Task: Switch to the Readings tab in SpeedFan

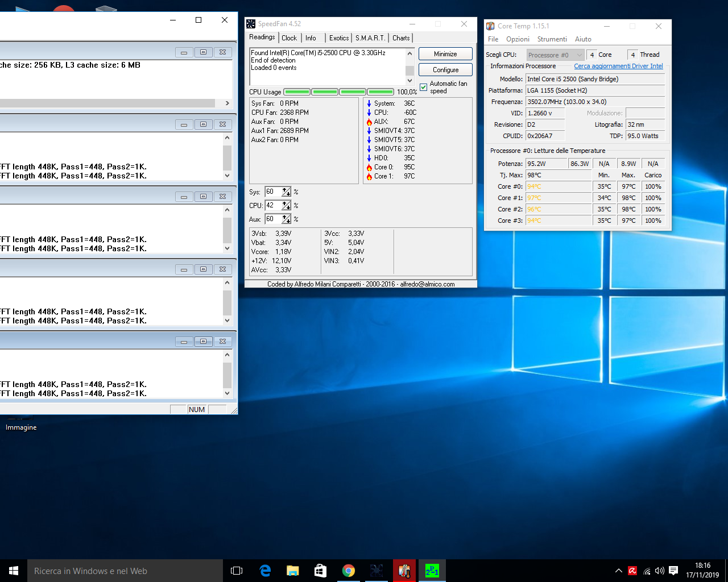Action: click(262, 37)
